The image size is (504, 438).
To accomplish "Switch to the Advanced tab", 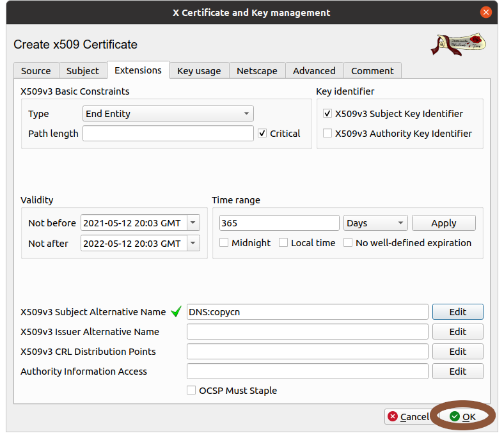I will tap(314, 71).
